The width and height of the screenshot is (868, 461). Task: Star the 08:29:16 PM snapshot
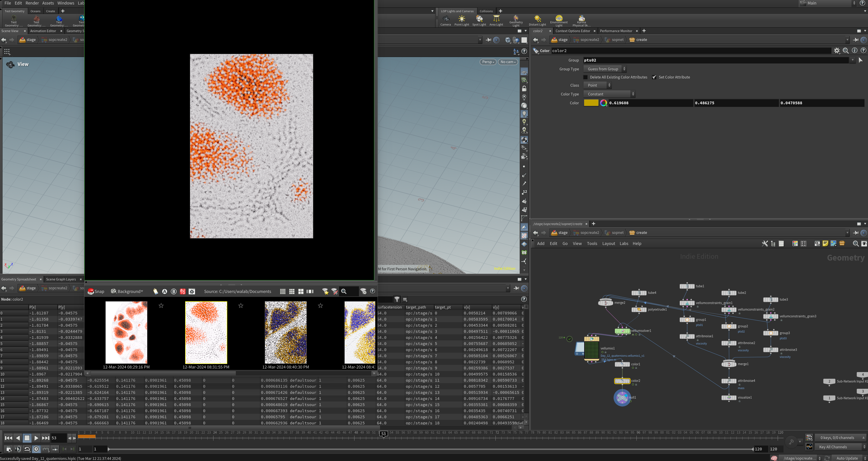click(161, 305)
